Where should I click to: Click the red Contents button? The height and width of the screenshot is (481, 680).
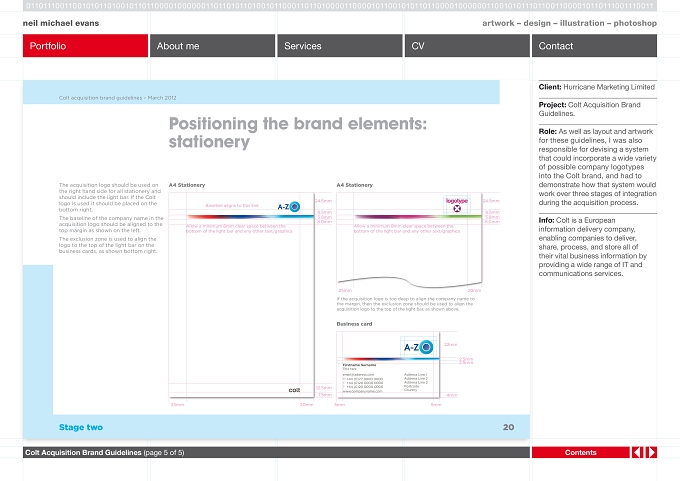pyautogui.click(x=580, y=452)
